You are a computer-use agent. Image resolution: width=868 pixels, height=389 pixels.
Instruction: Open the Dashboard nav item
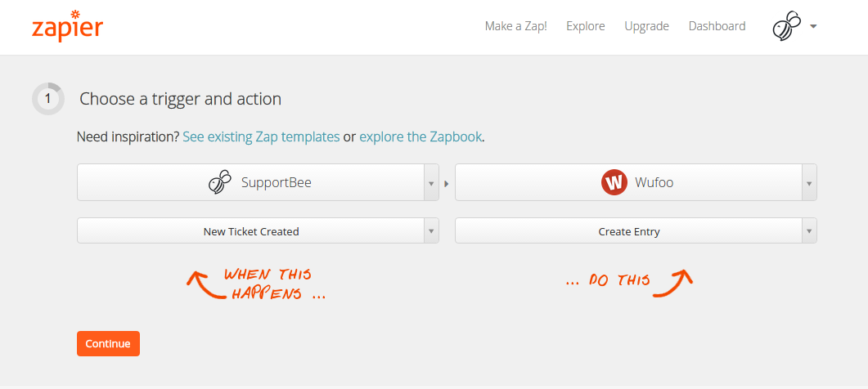[x=717, y=26]
